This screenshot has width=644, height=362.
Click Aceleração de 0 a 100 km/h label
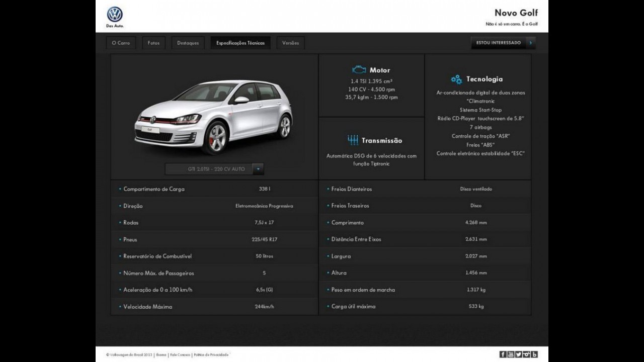click(x=157, y=290)
